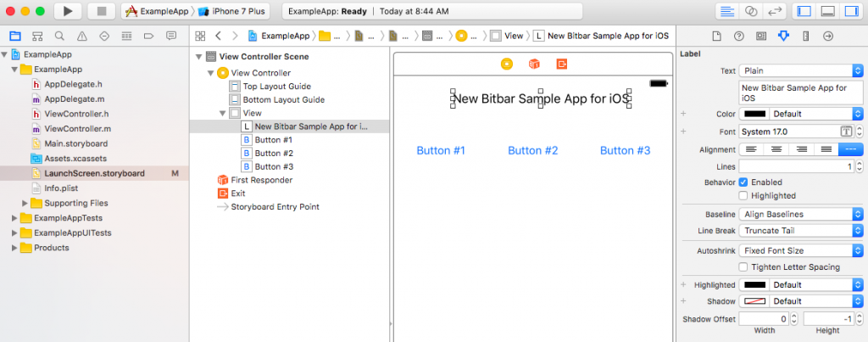The width and height of the screenshot is (868, 342).
Task: Open the Symbol navigator tab
Action: (x=37, y=36)
